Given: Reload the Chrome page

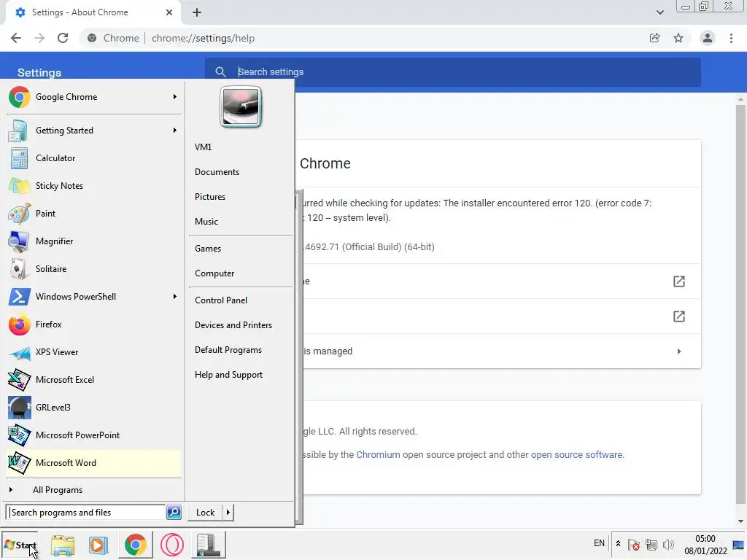Looking at the screenshot, I should pos(63,38).
